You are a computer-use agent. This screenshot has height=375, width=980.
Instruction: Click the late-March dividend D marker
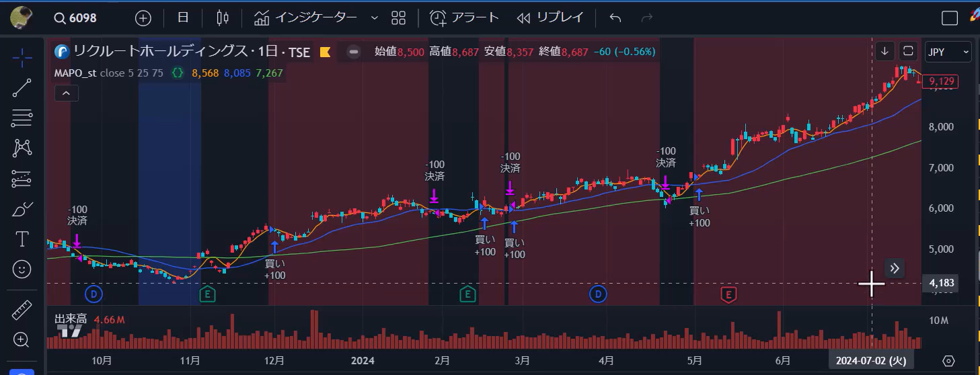(x=597, y=294)
